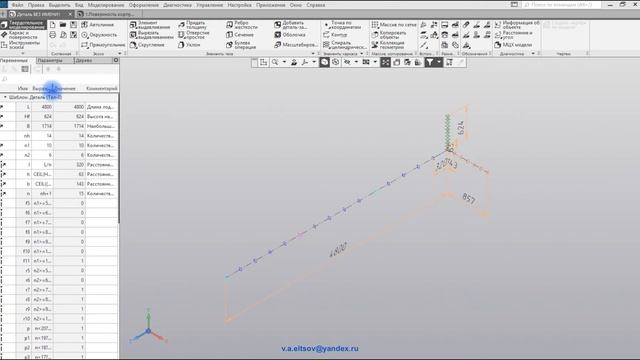
Task: Activate Элемент выдавливания command
Action: click(x=150, y=25)
